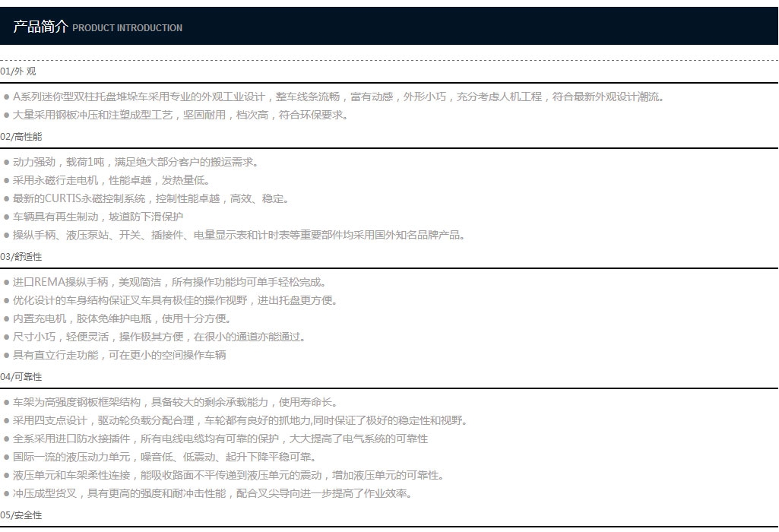Click the line 尺寸小巧，轻便灵活

[x=159, y=337]
